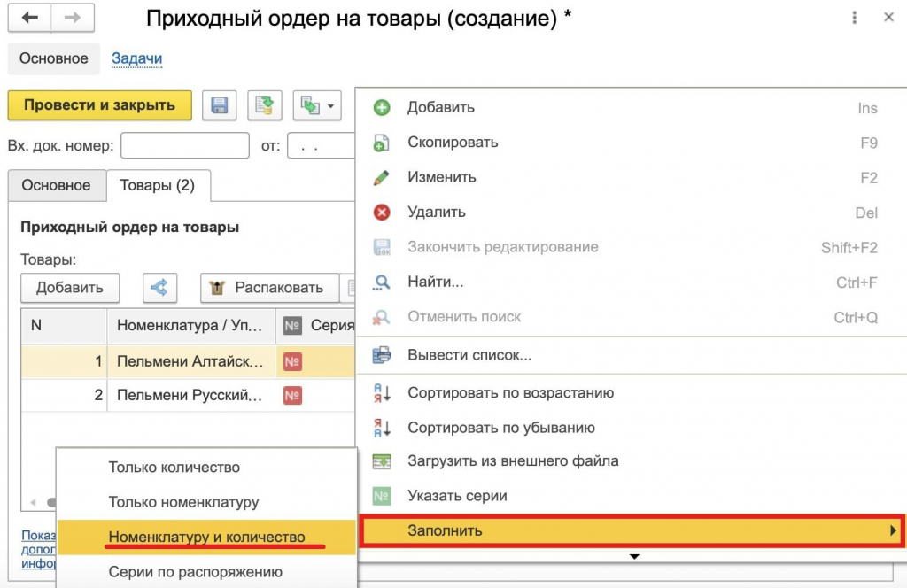Click Провести и закрыть button
Screen dimensions: 907x588
pos(99,105)
